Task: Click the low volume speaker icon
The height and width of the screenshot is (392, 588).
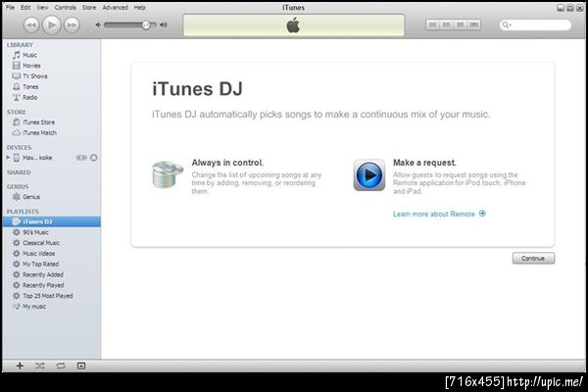Action: (98, 25)
